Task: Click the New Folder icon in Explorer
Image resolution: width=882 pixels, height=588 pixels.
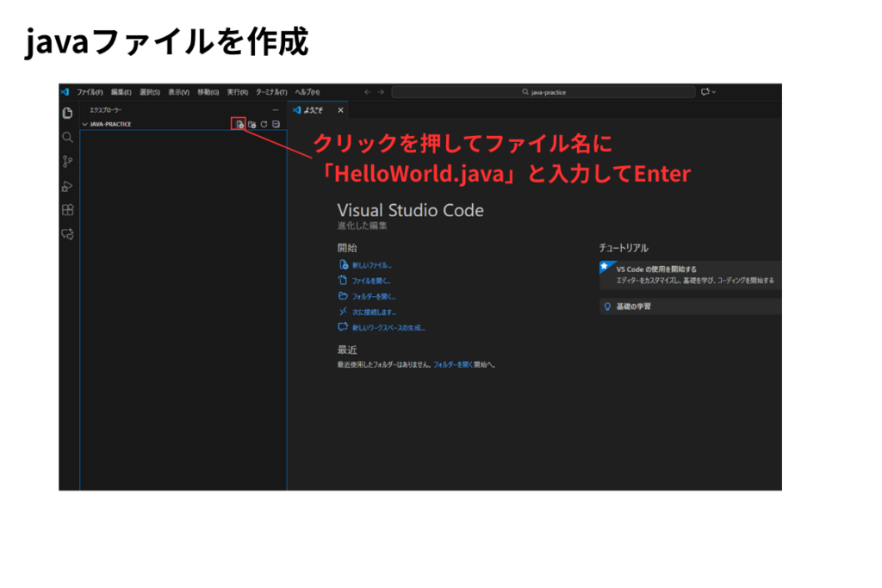Action: [252, 124]
